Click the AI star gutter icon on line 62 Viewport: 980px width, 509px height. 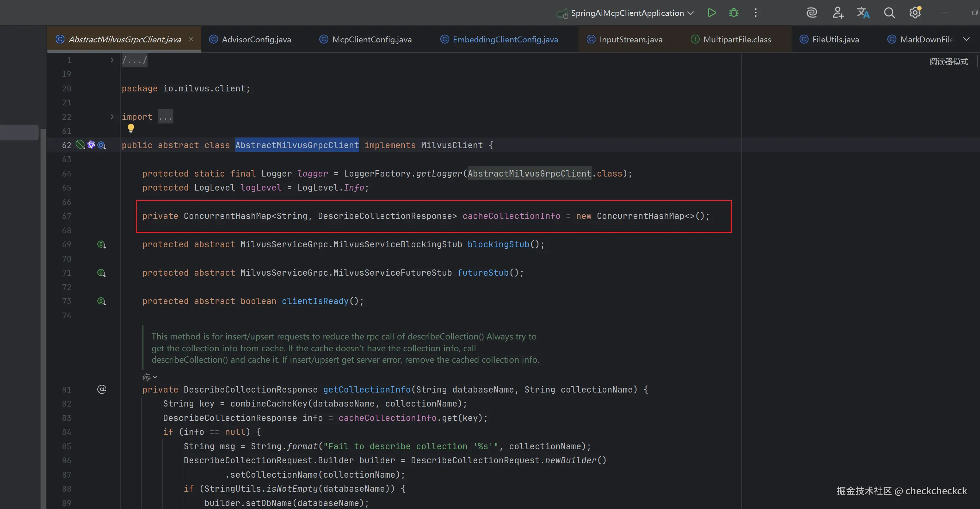point(91,144)
